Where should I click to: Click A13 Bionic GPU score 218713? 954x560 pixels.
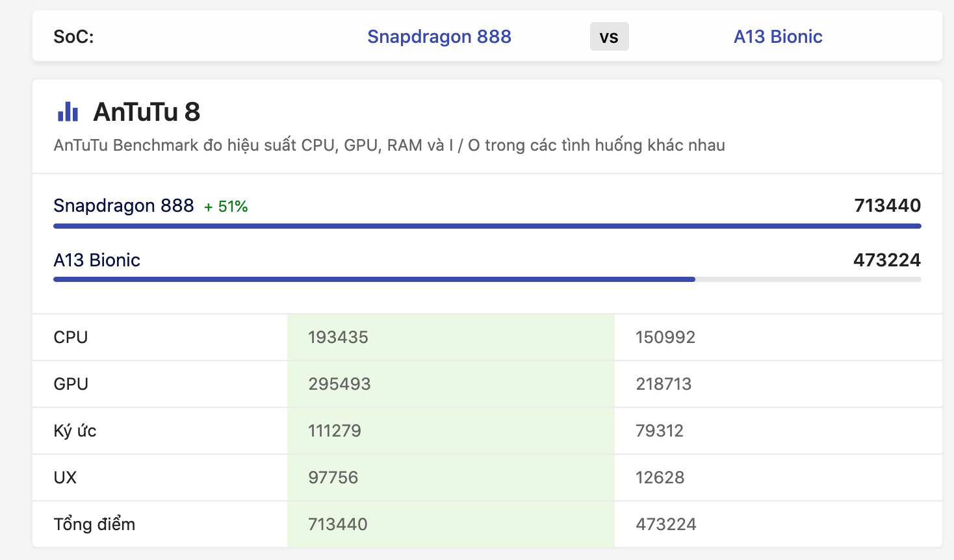point(664,384)
